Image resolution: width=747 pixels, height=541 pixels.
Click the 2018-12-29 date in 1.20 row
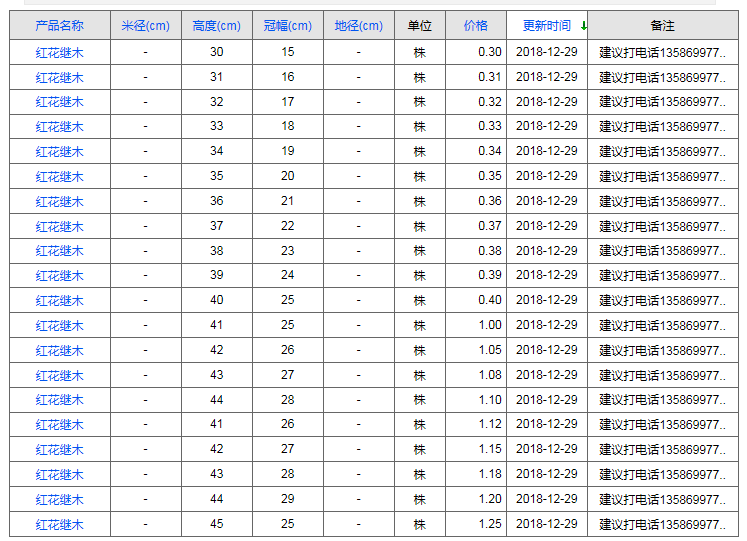click(546, 499)
